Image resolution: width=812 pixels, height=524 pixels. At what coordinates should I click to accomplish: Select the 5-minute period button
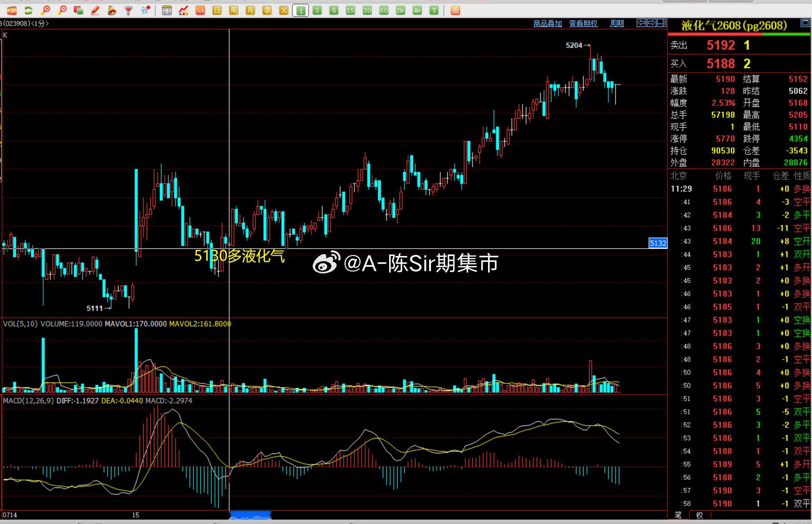pyautogui.click(x=334, y=10)
